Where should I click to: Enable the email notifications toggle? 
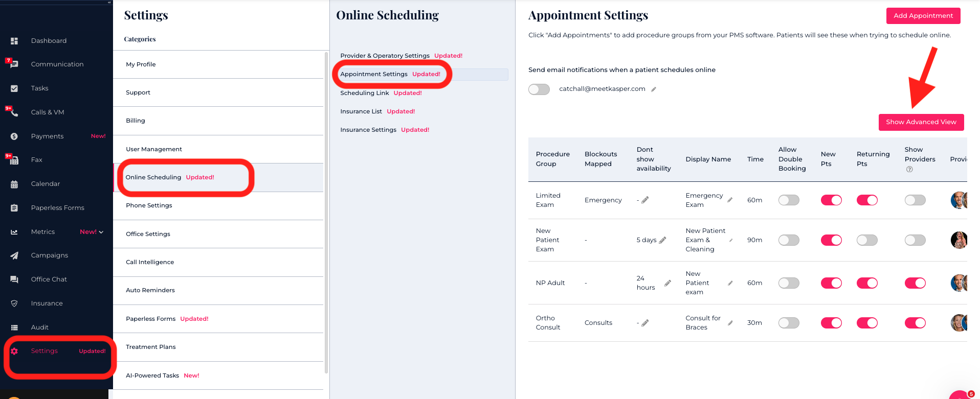point(539,89)
